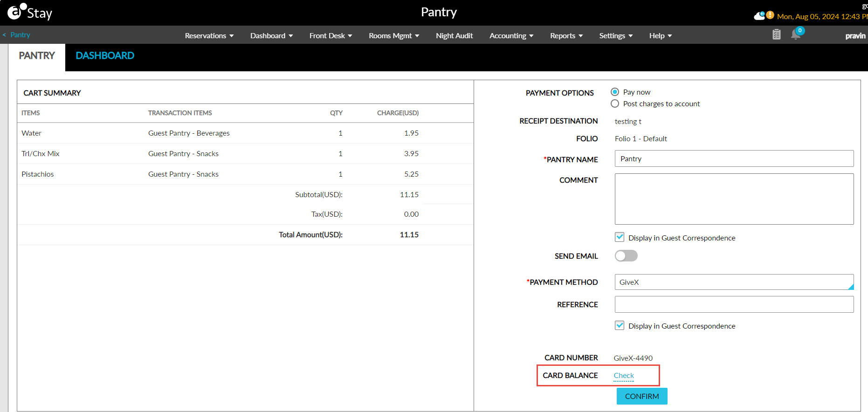
Task: Click the CONFIRM button
Action: 642,396
